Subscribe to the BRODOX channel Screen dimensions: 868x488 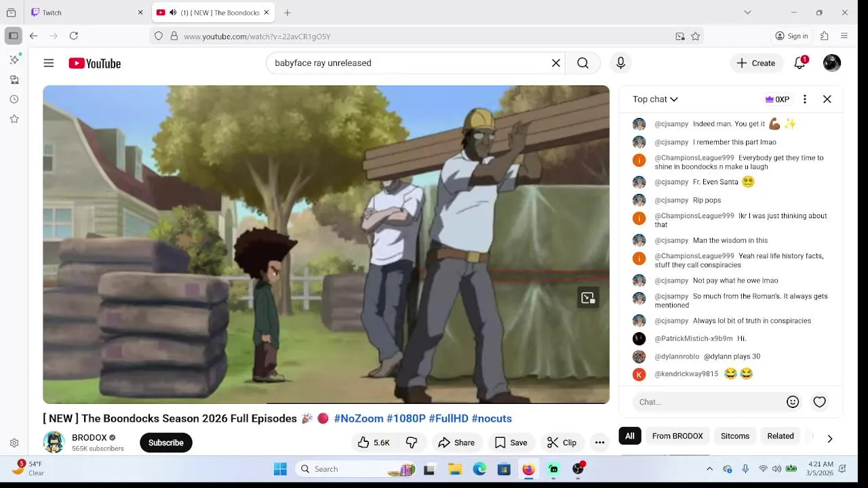166,443
